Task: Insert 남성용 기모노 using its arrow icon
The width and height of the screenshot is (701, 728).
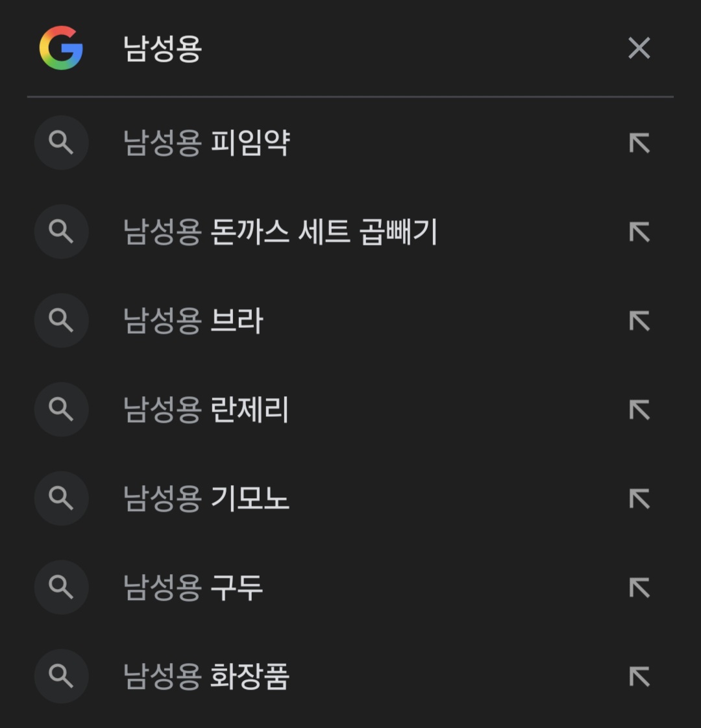Action: (639, 499)
